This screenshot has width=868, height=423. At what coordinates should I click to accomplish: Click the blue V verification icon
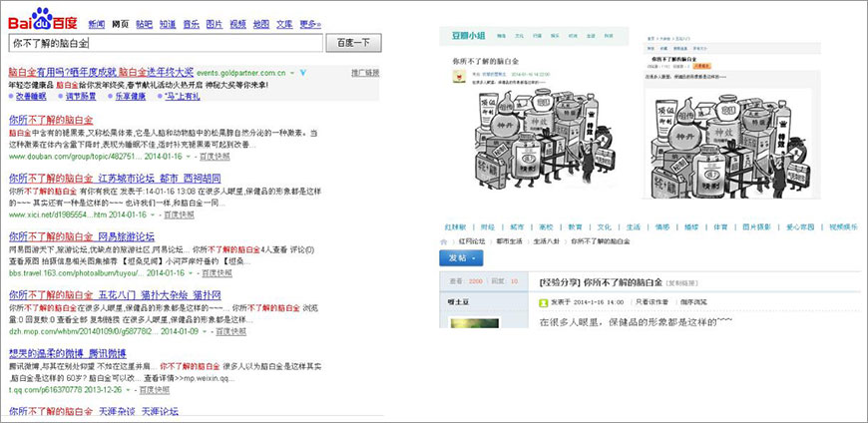click(302, 73)
